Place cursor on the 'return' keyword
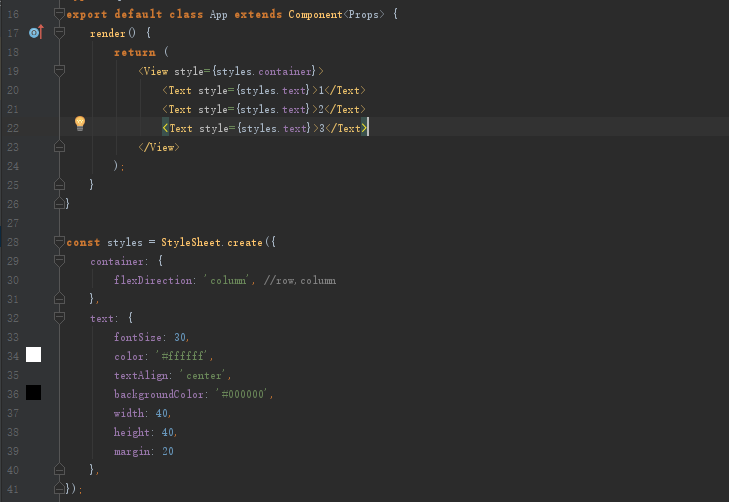The height and width of the screenshot is (502, 729). [x=135, y=52]
